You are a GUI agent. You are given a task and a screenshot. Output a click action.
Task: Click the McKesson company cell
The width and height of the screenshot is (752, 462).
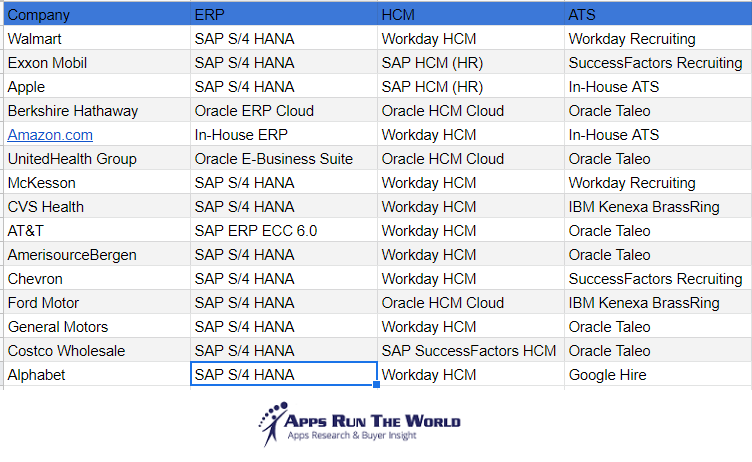tap(97, 182)
